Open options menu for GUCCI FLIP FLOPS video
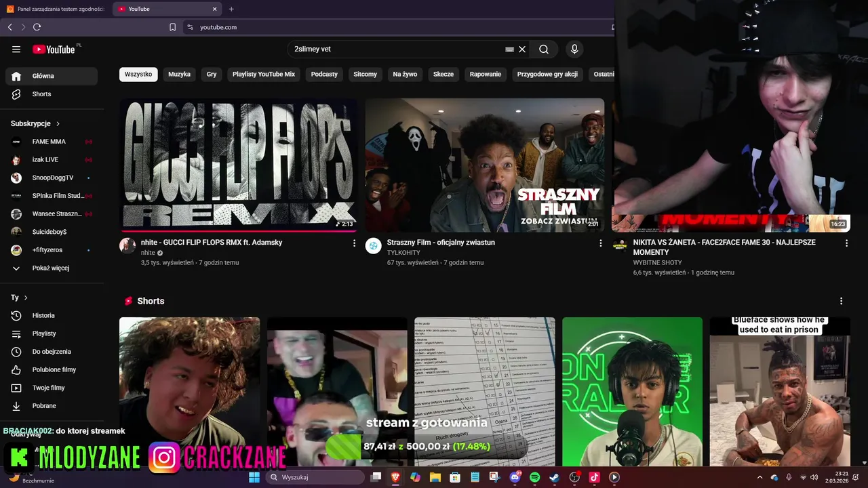 click(x=354, y=243)
